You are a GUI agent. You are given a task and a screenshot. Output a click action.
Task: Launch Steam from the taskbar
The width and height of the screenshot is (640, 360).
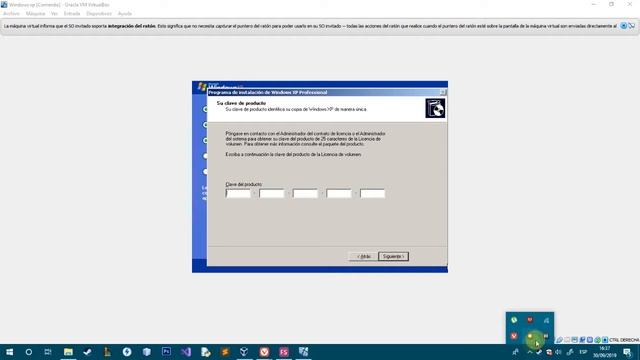click(87, 352)
